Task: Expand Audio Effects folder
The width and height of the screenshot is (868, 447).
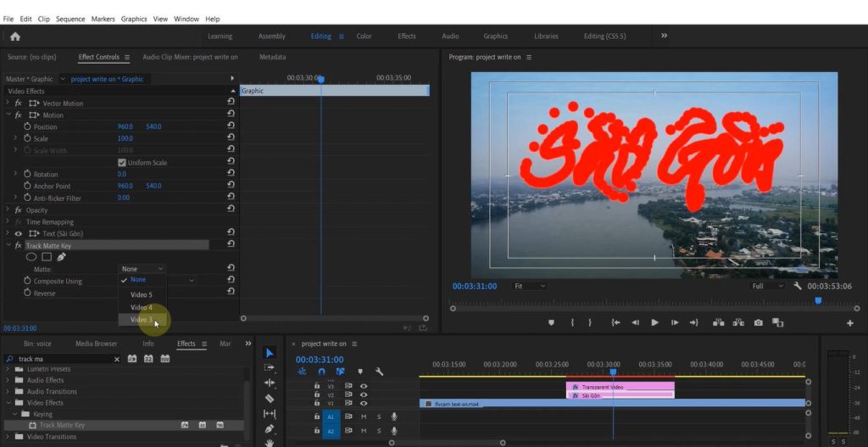Action: coord(8,380)
